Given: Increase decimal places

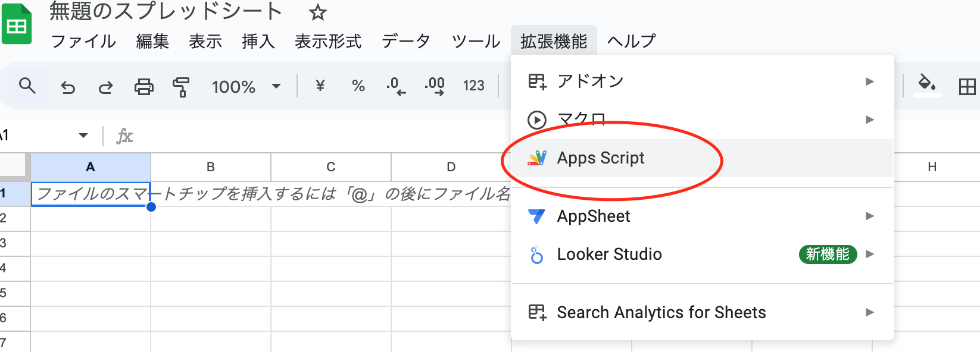Looking at the screenshot, I should coord(435,86).
